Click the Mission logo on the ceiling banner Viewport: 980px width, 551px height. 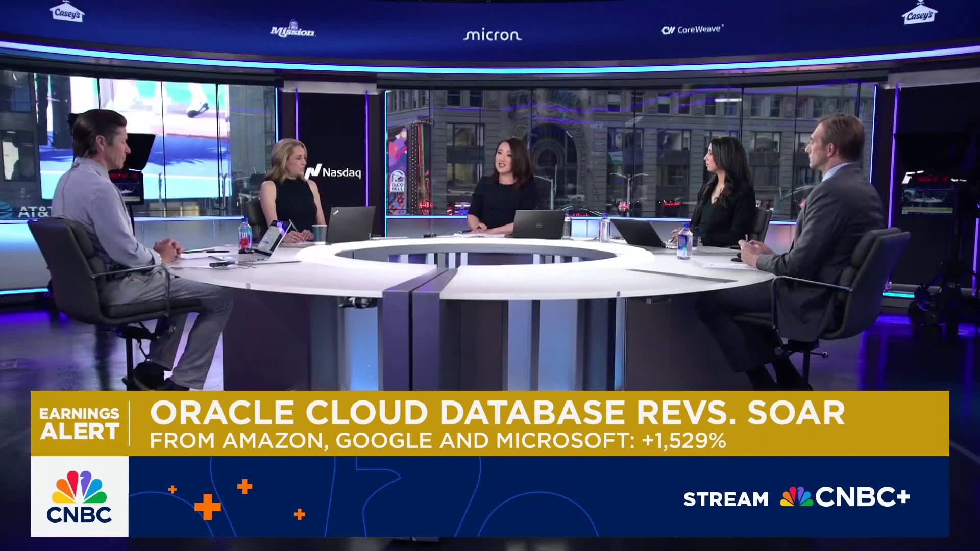click(x=292, y=30)
